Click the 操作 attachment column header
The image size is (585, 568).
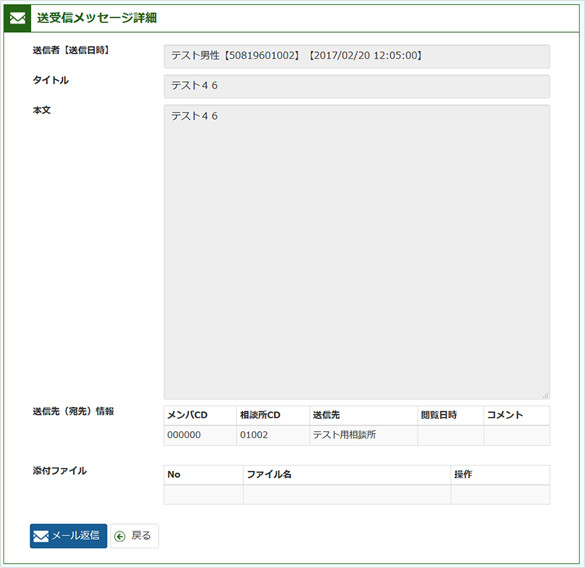[463, 475]
